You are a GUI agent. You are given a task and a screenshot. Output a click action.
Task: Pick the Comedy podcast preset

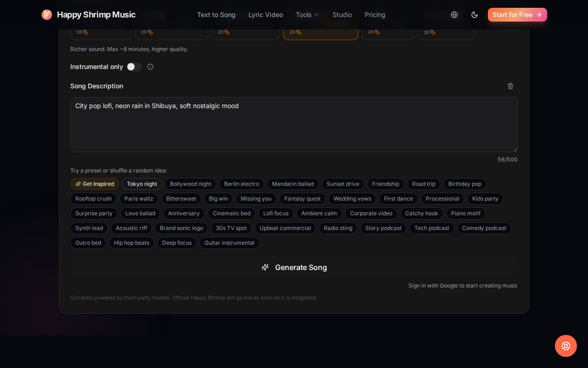pos(484,228)
